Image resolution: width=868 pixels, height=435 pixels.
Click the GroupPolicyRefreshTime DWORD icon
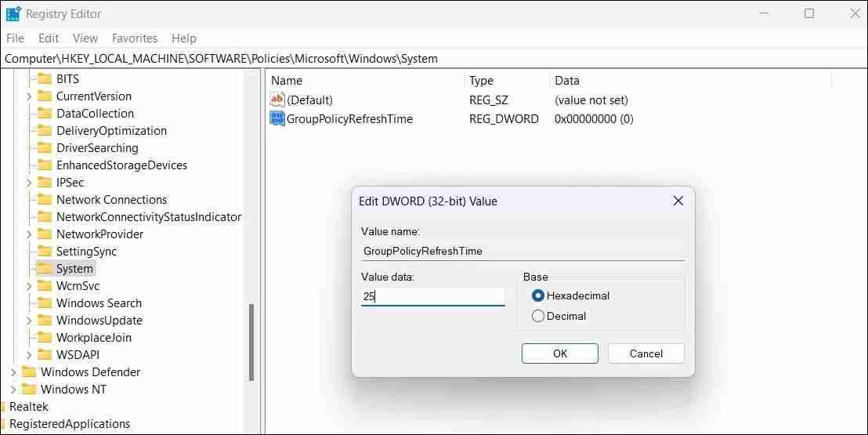[277, 118]
